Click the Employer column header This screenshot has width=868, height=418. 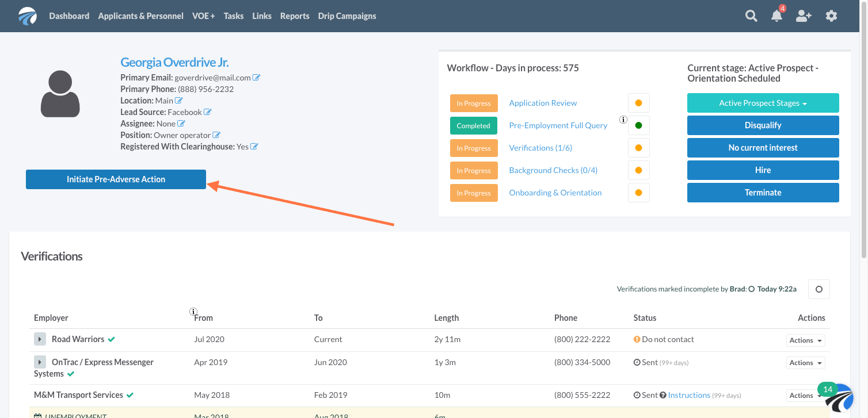click(51, 318)
